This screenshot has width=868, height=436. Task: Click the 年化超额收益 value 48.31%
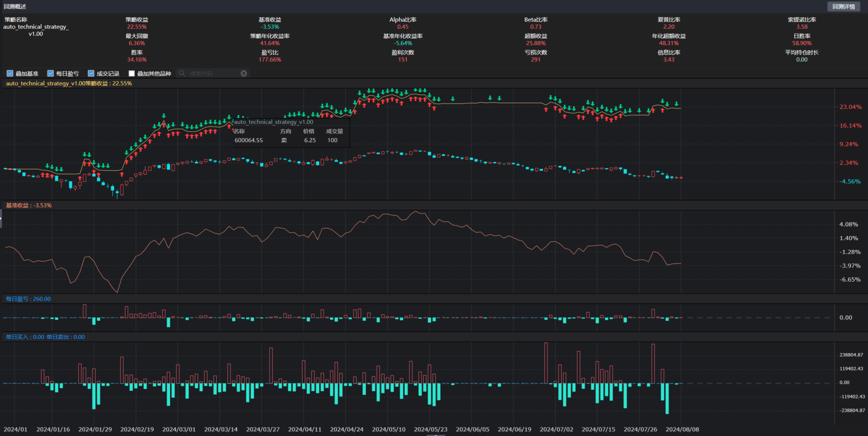click(x=669, y=43)
